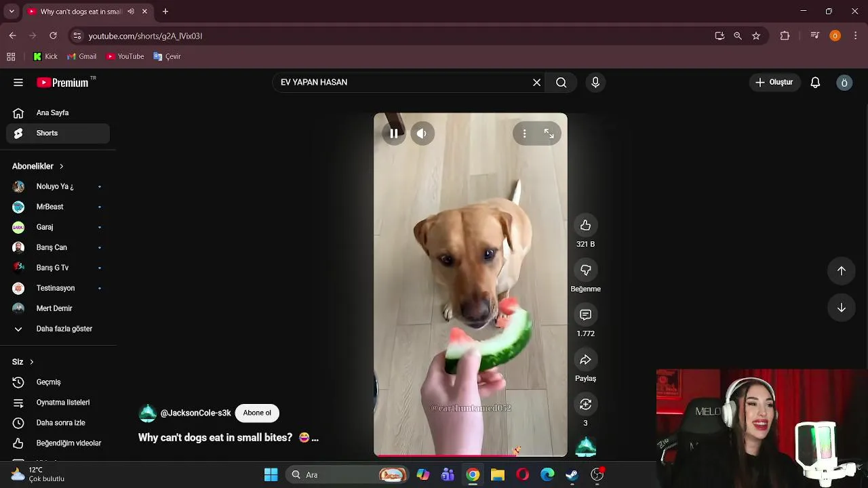The height and width of the screenshot is (488, 868).
Task: Open the @JacksonCole-s3k channel link
Action: point(195,413)
